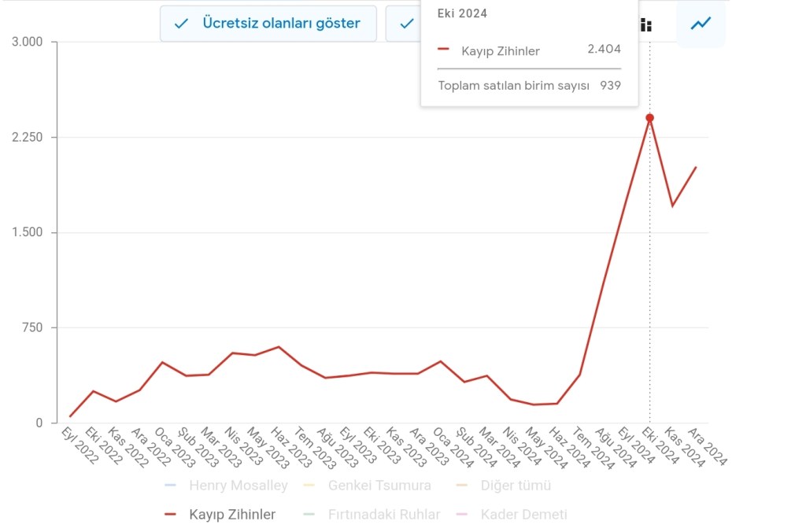Viewport: 806px width, 532px height.
Task: Toggle the partially hidden second filter chip
Action: click(403, 24)
